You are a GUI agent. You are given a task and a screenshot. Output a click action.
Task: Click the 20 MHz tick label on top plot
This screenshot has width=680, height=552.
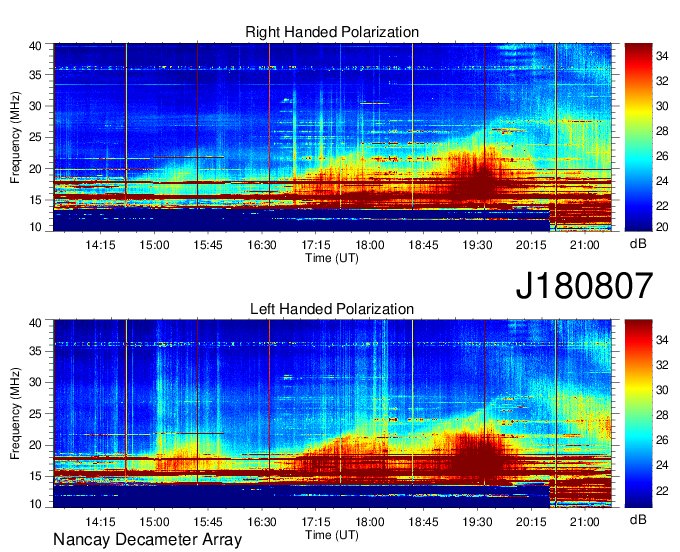pyautogui.click(x=36, y=169)
